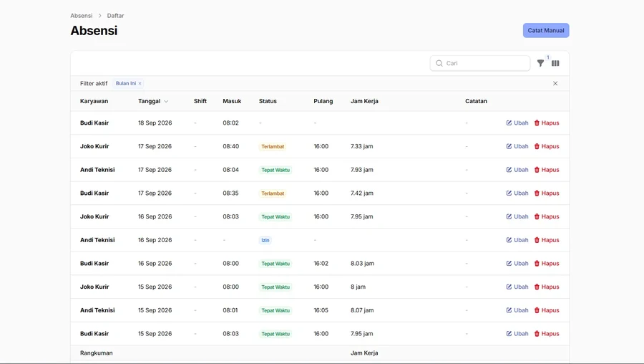Click the search magnifier icon
Screen dimensions: 644x364
point(439,63)
